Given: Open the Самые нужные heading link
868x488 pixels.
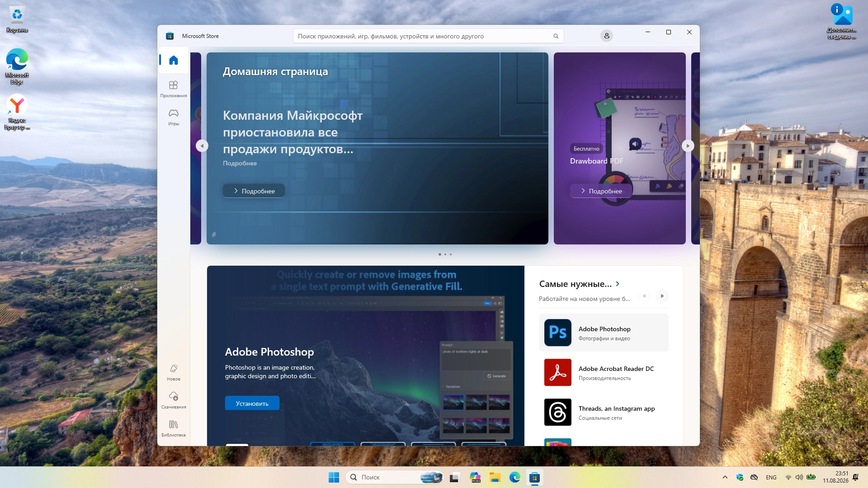Looking at the screenshot, I should 575,284.
